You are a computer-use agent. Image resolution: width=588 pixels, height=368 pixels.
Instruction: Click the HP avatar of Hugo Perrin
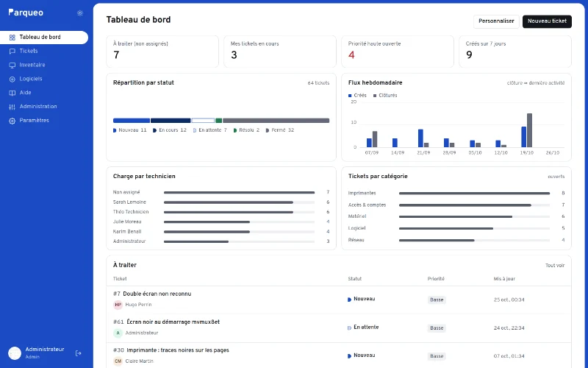click(x=118, y=305)
